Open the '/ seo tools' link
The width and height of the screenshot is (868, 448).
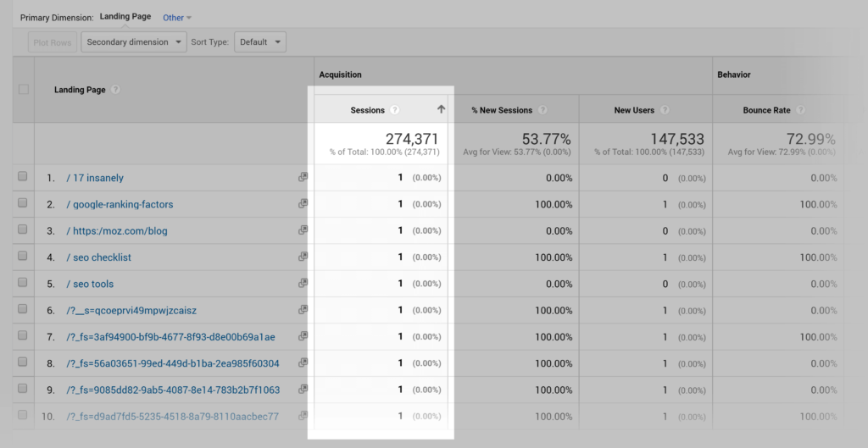(x=90, y=285)
